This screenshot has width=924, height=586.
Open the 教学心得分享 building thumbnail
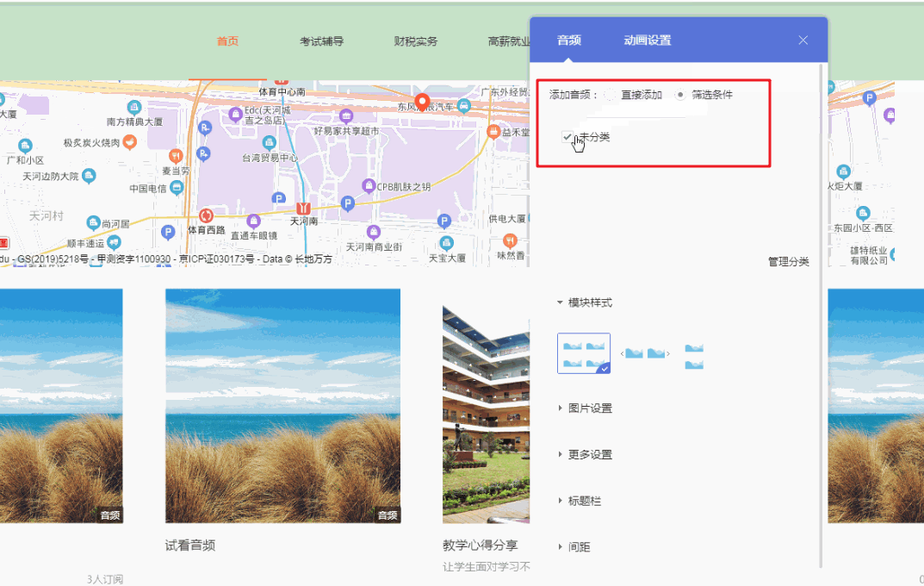tap(487, 415)
